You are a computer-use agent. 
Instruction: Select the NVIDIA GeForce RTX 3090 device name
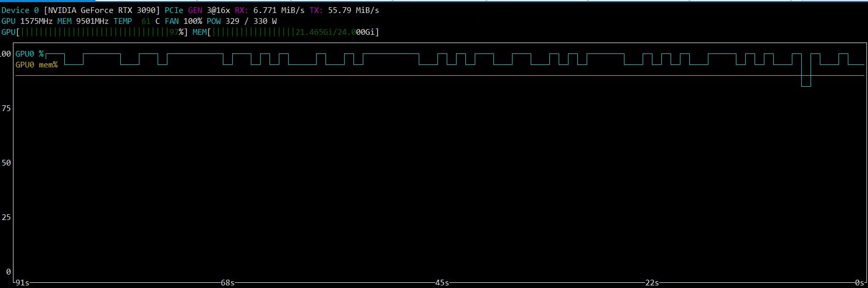click(102, 10)
